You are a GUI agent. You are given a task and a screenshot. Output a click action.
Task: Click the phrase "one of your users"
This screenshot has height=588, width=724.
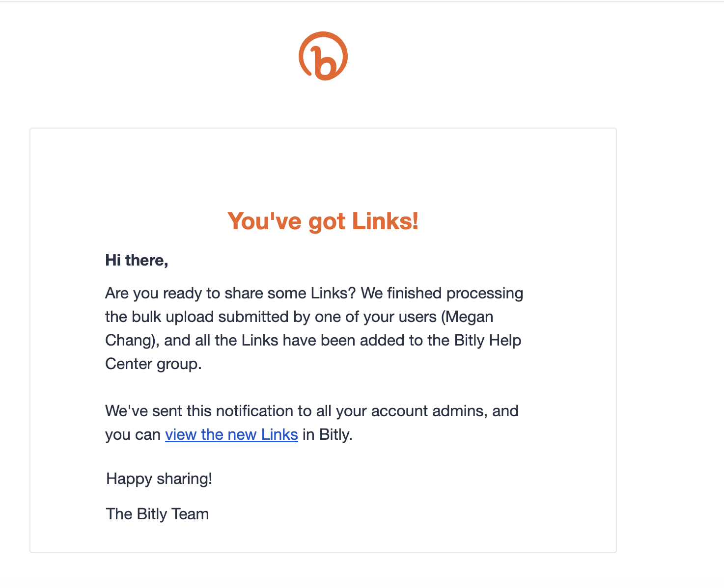coord(376,317)
